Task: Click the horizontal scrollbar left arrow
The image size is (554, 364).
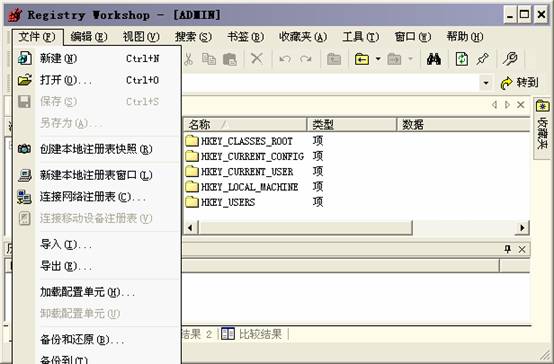Action: click(190, 228)
